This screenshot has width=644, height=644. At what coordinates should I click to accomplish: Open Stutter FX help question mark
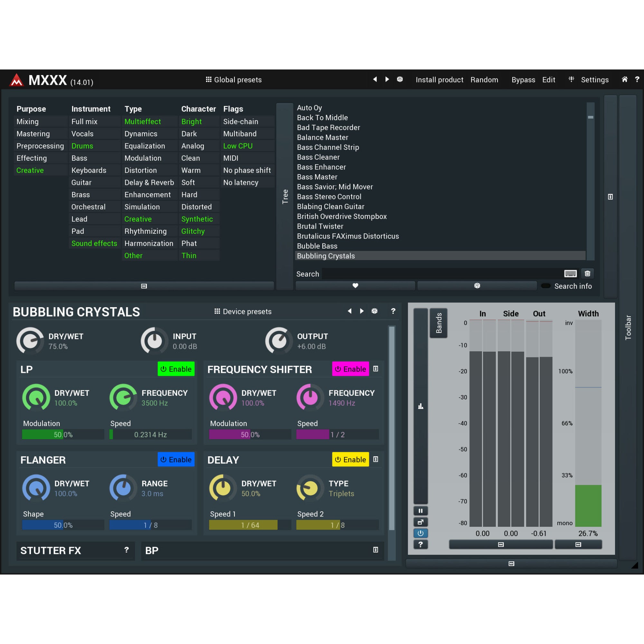[x=127, y=550]
